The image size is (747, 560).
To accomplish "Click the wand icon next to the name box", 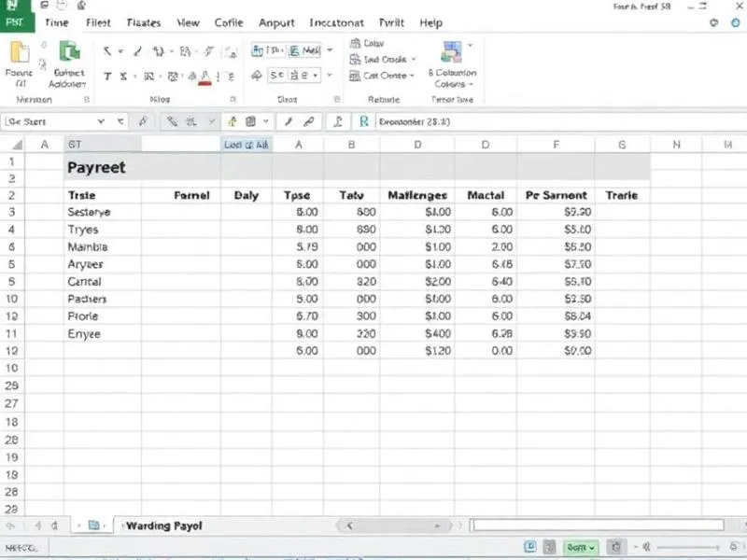I will coord(143,121).
